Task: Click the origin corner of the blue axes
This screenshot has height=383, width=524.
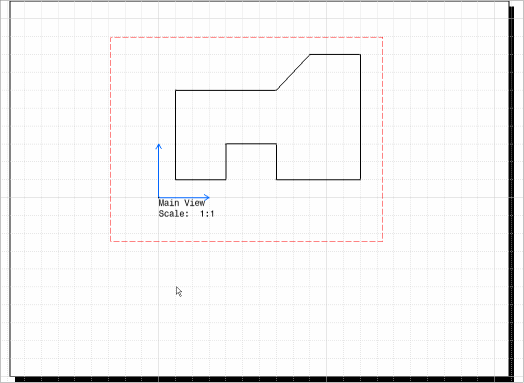Action: point(159,198)
